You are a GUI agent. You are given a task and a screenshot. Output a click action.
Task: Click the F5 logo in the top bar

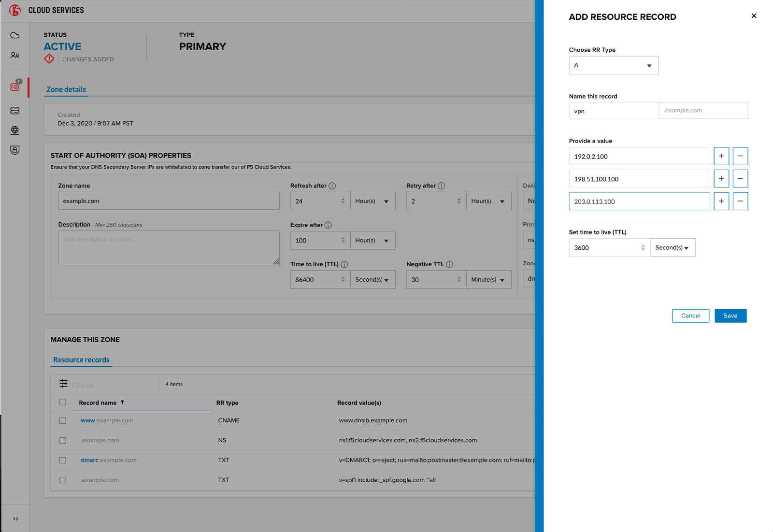point(14,10)
